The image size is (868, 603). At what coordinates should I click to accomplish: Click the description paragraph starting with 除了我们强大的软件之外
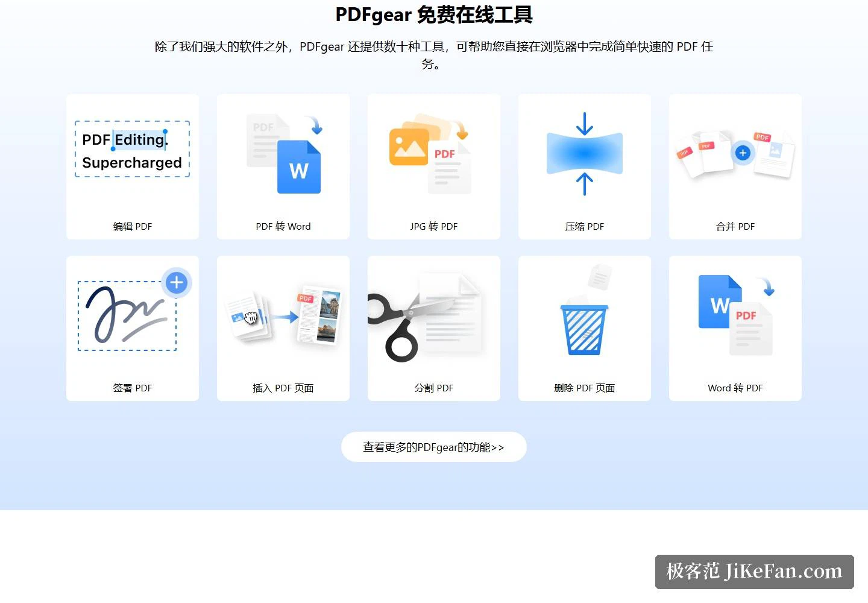434,55
